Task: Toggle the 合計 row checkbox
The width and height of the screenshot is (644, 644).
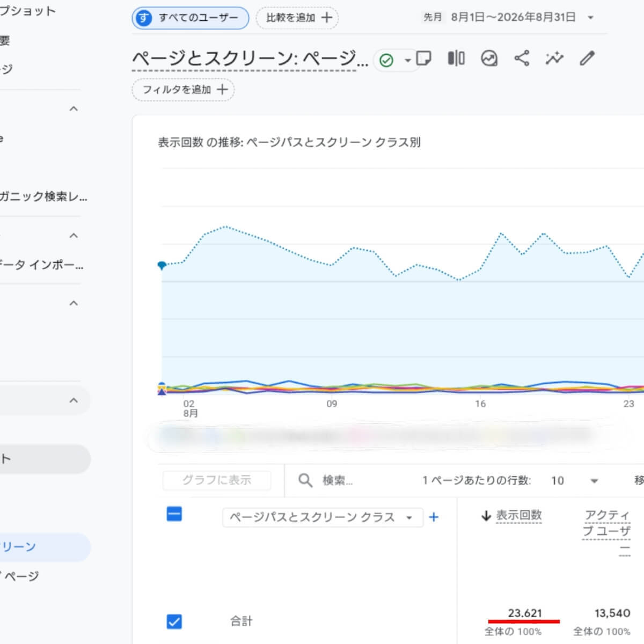Action: (174, 621)
